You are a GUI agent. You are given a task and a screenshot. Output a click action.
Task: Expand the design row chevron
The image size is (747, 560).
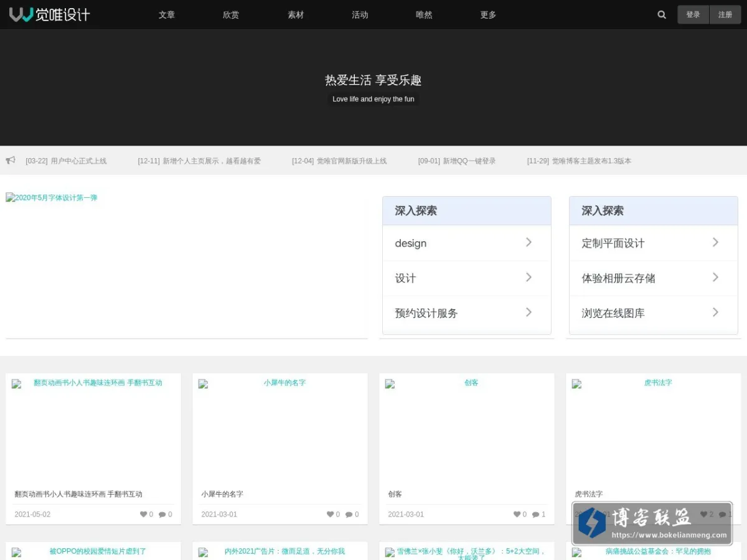[x=529, y=242]
